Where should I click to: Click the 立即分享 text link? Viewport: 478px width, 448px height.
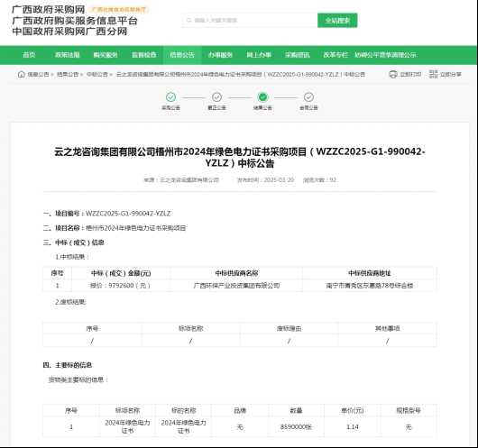coord(451,74)
